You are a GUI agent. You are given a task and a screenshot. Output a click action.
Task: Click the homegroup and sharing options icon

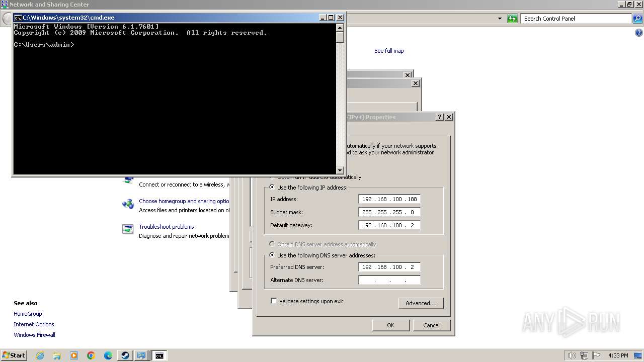point(128,204)
